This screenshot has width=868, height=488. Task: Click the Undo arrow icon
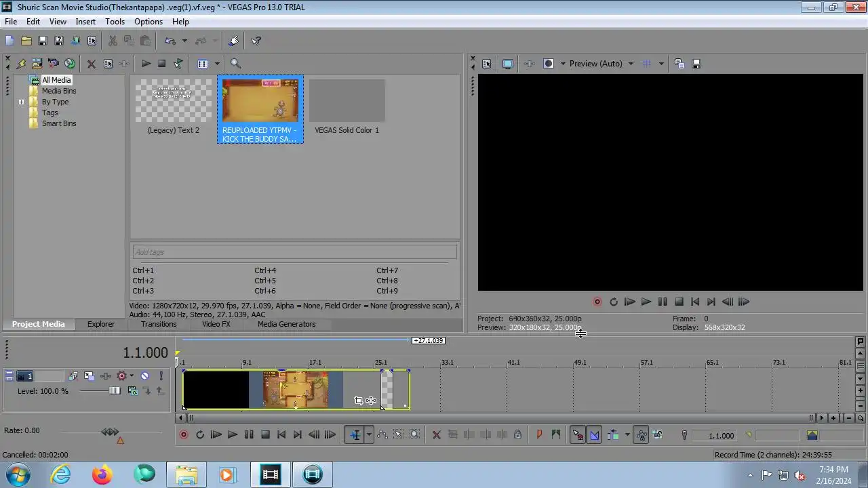coord(170,41)
